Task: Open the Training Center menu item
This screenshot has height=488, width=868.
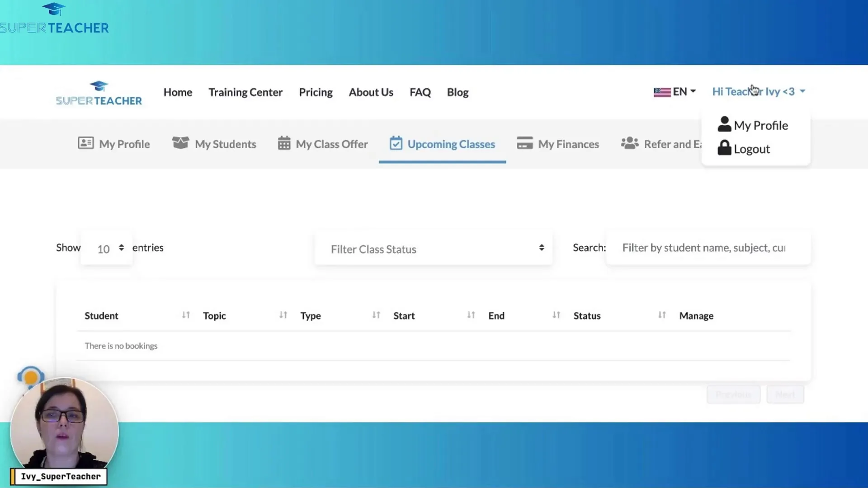Action: pos(245,92)
